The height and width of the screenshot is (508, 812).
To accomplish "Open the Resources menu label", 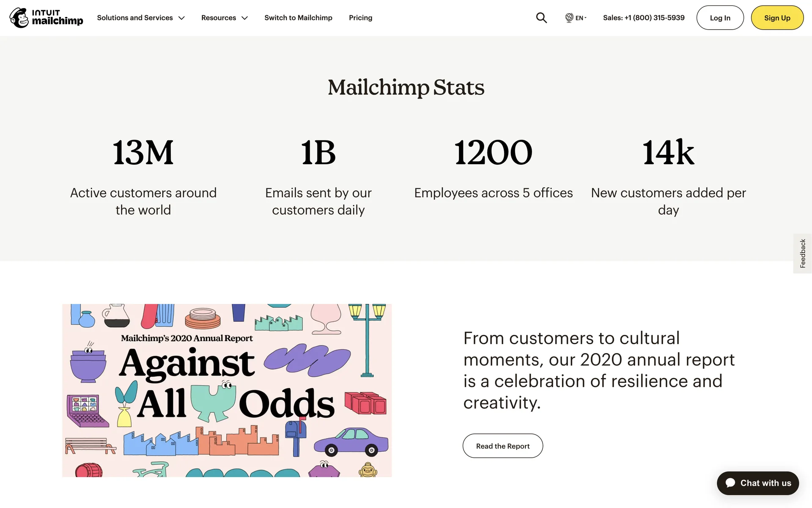I will (x=218, y=18).
